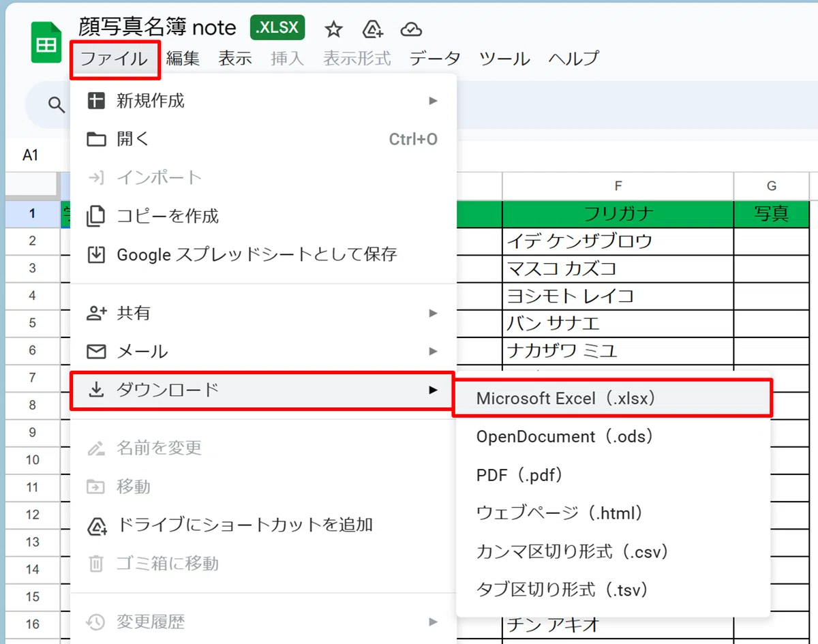
Task: Click cell ナカザワ ミユ
Action: [x=618, y=350]
